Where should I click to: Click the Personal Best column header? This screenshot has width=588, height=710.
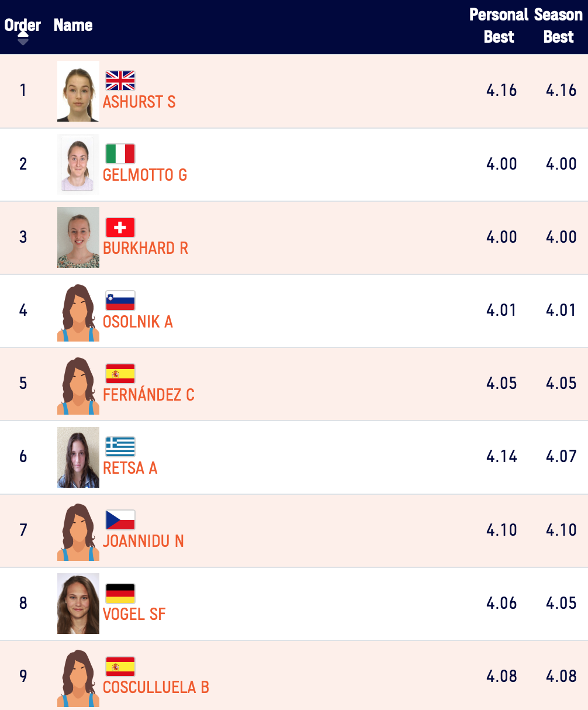[499, 26]
